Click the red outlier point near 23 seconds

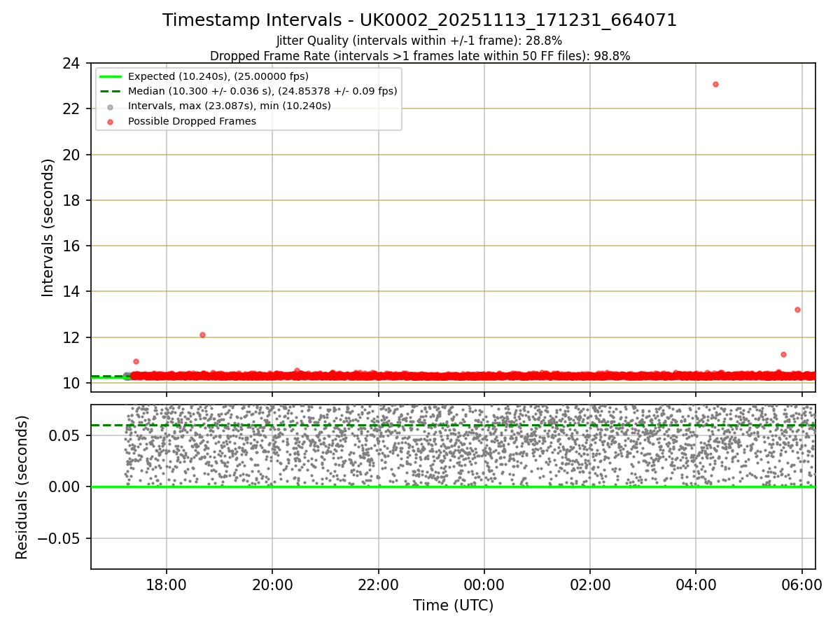[x=715, y=84]
